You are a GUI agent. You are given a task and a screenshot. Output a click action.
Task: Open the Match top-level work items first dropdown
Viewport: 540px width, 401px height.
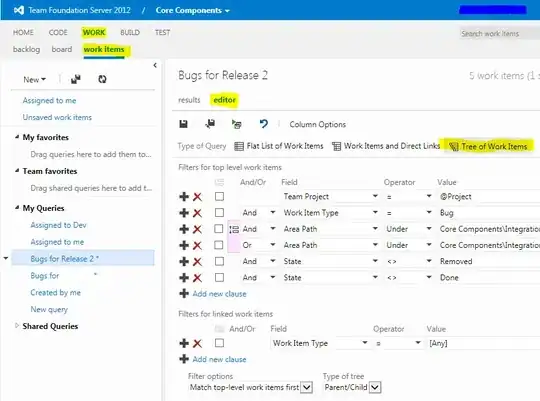coord(307,387)
